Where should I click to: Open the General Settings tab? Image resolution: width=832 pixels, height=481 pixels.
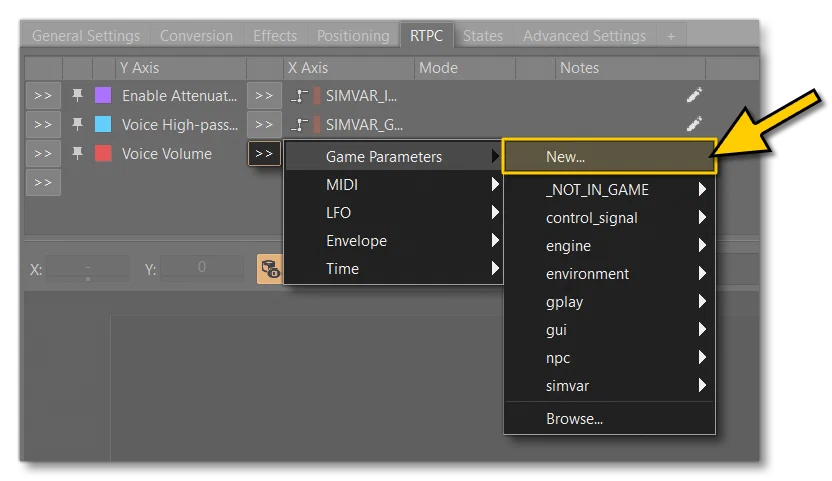[86, 36]
